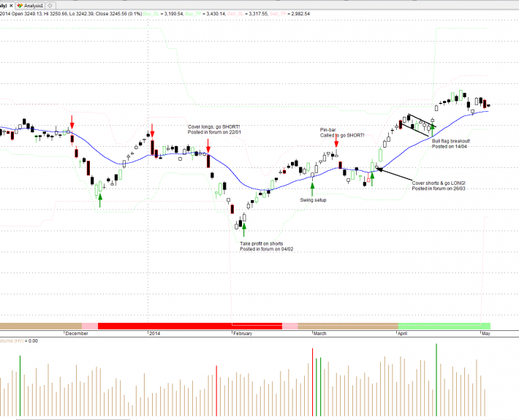Click the new sheet icon beside Analysis1
Image resolution: width=519 pixels, height=420 pixels.
tap(50, 4)
